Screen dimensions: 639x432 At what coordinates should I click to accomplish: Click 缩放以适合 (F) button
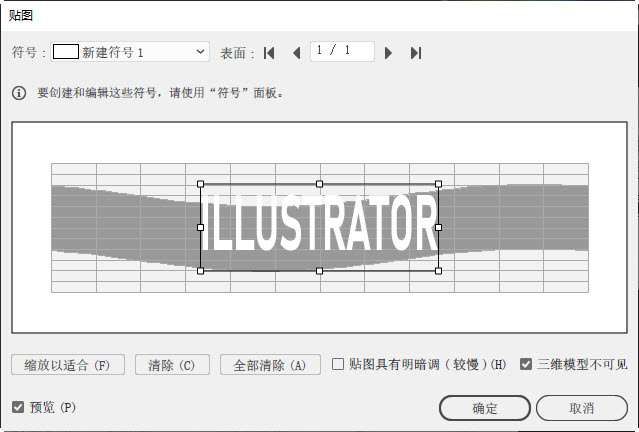(x=68, y=365)
